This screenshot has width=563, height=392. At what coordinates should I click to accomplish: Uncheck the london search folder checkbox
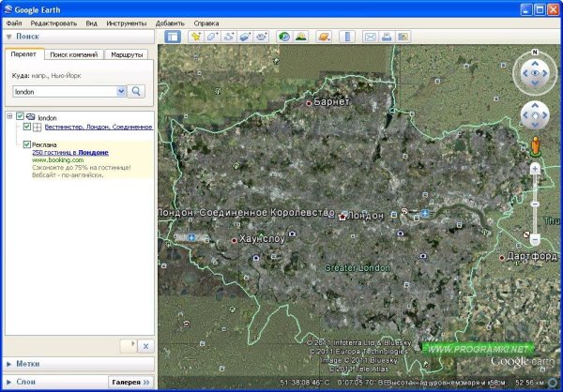tap(20, 116)
